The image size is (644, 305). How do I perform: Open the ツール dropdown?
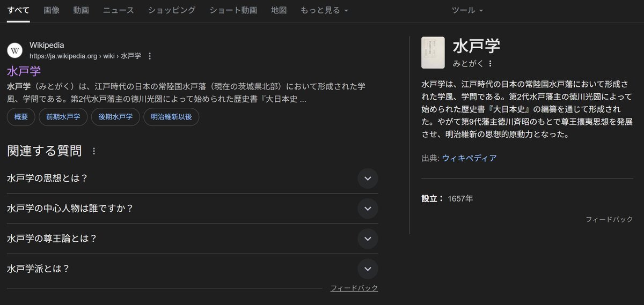tap(467, 10)
